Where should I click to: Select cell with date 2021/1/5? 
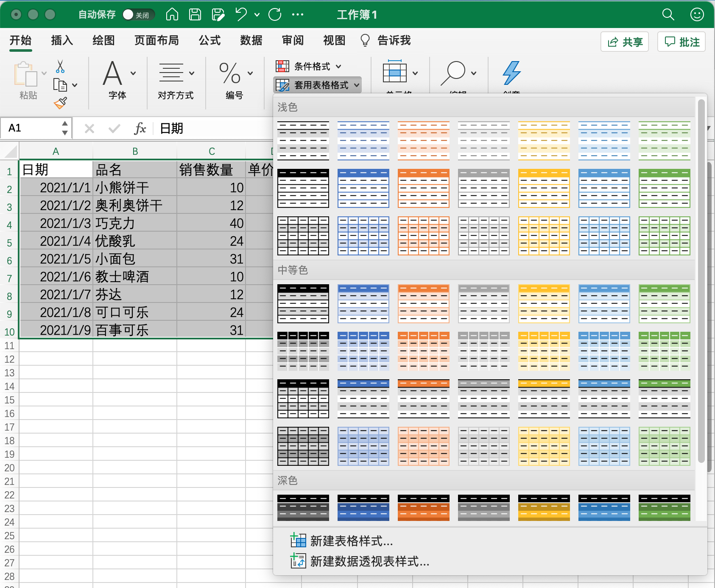tap(56, 259)
